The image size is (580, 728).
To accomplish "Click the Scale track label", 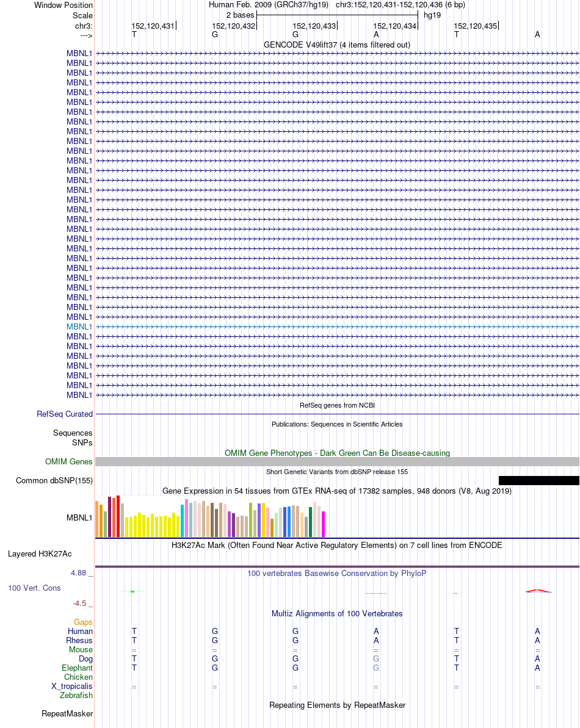I will [82, 15].
